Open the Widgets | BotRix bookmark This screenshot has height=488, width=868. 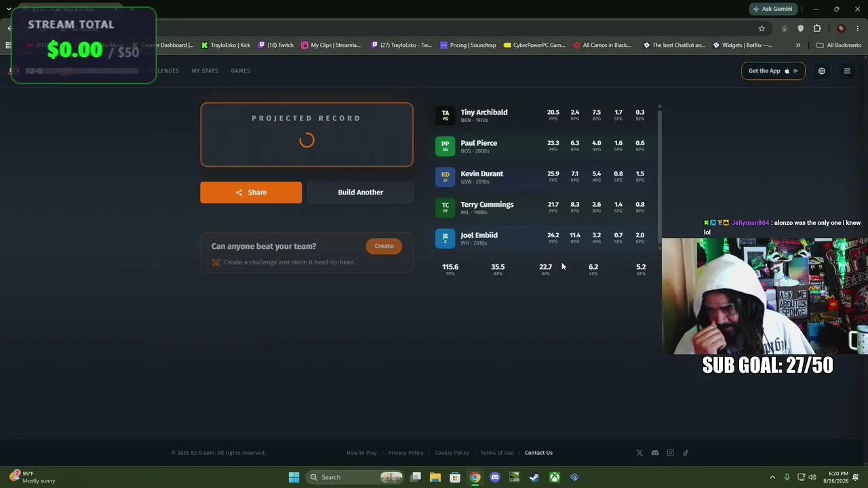743,45
